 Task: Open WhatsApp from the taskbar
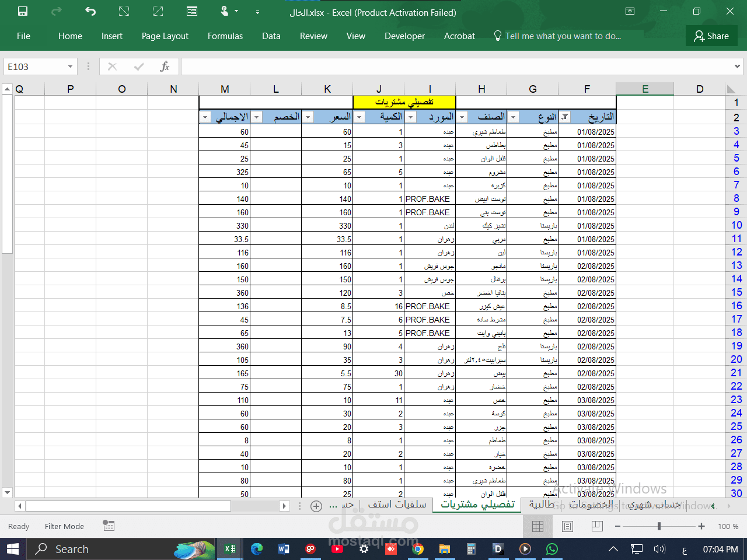pos(551,549)
